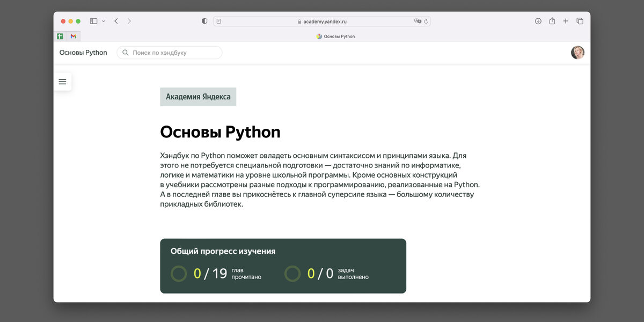Click the 0 / 0 task counter

point(320,274)
